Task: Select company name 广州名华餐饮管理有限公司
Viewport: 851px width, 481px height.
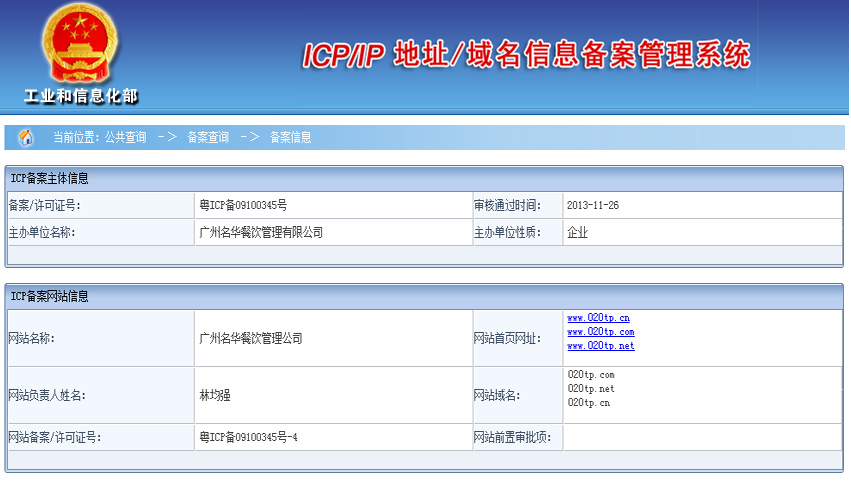Action: coord(261,232)
